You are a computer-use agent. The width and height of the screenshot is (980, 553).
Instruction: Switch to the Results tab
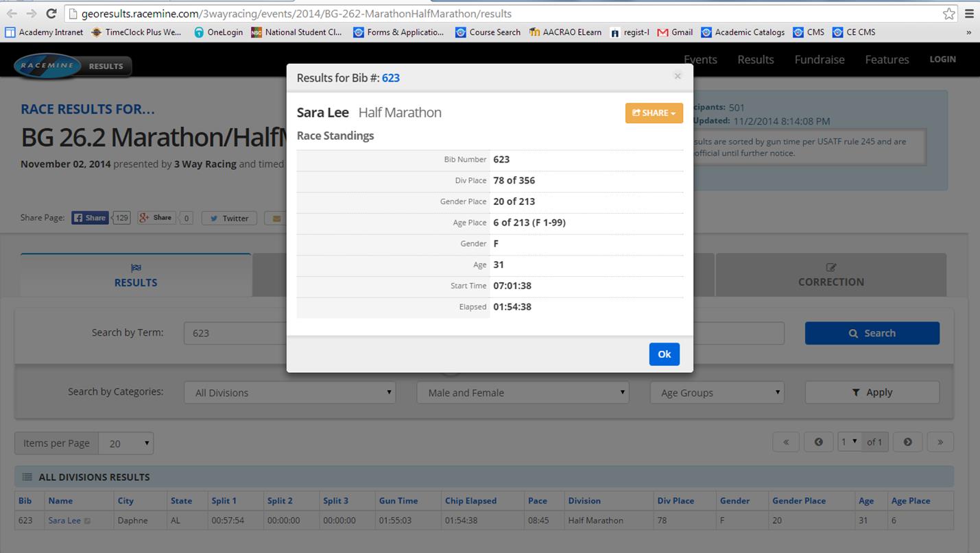(x=136, y=275)
